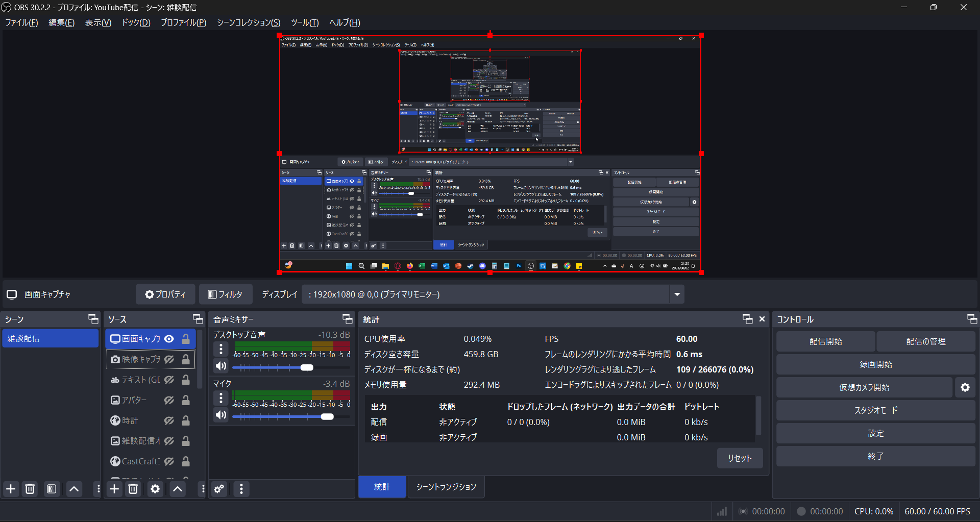The width and height of the screenshot is (980, 522).
Task: Start recording with 録画開始
Action: click(x=876, y=364)
